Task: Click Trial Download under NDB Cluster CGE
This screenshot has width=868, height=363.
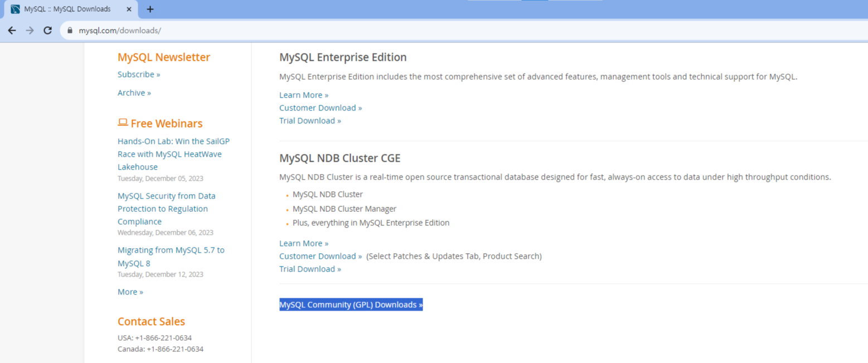Action: click(x=310, y=269)
